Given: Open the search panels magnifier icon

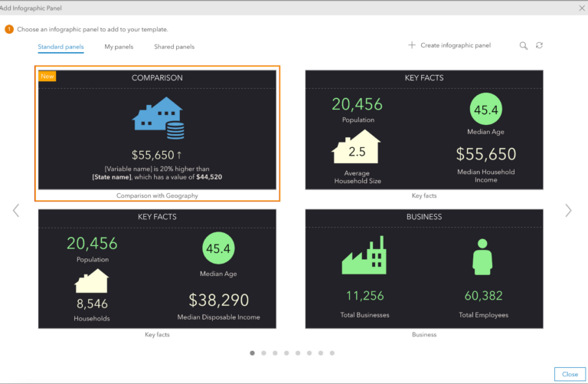Looking at the screenshot, I should coord(524,46).
